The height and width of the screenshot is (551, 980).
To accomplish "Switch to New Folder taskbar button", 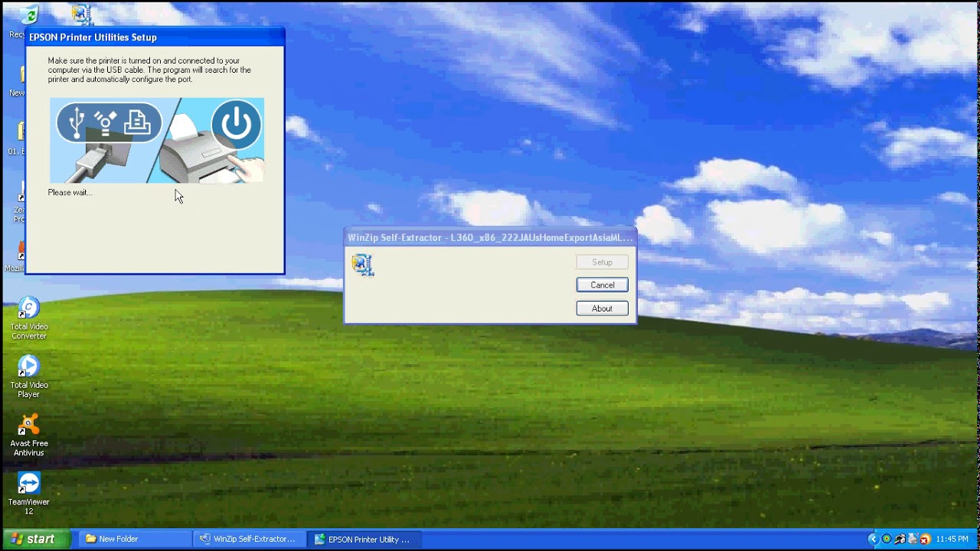I will click(x=134, y=539).
